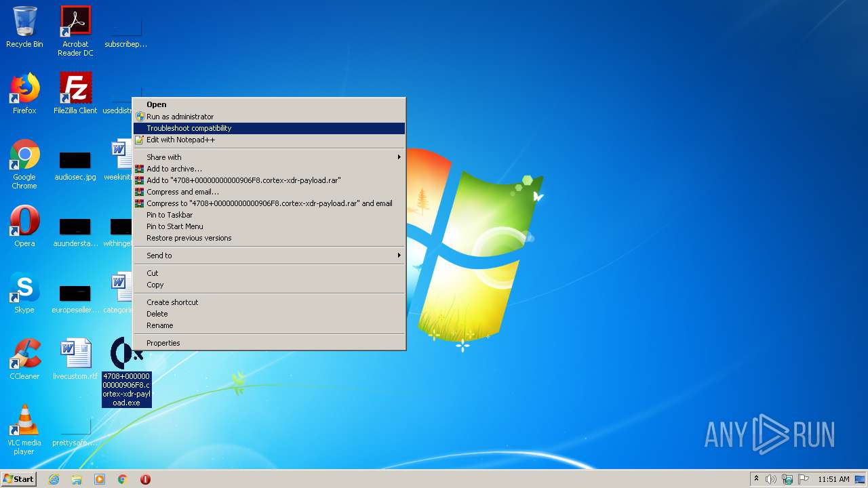Viewport: 868px width, 488px height.
Task: Select livecustom.rtf document icon
Action: pyautogui.click(x=75, y=359)
